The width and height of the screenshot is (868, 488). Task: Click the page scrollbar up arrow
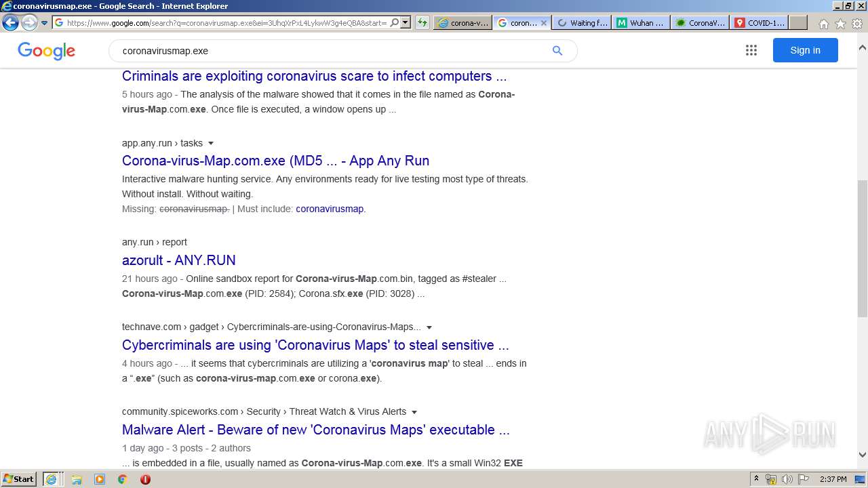pyautogui.click(x=862, y=48)
